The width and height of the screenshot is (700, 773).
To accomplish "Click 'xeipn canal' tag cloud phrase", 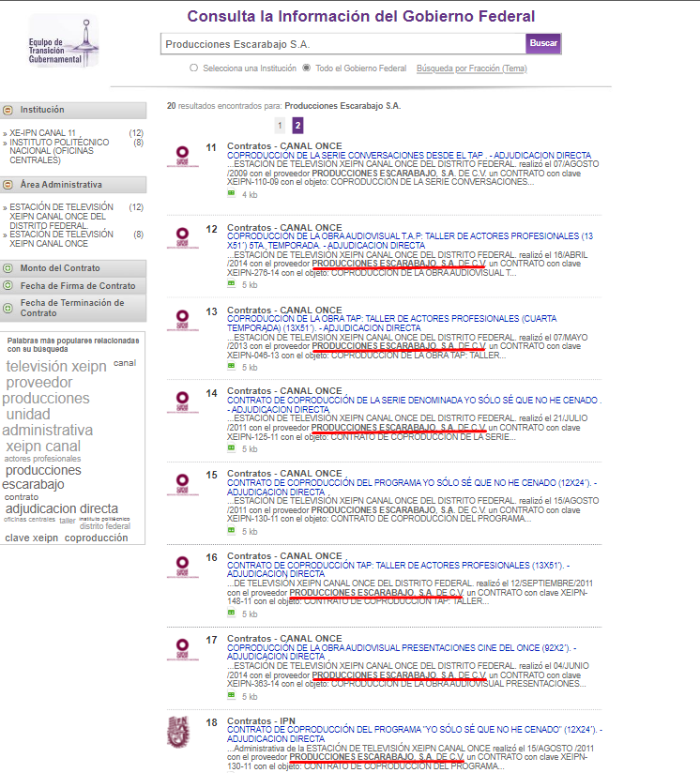I will pyautogui.click(x=43, y=447).
